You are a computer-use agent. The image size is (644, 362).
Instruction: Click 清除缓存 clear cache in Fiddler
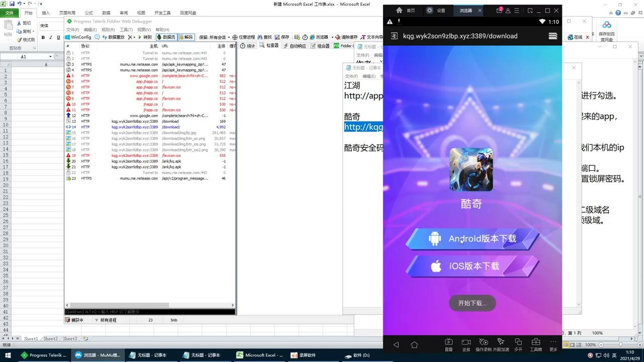[346, 37]
